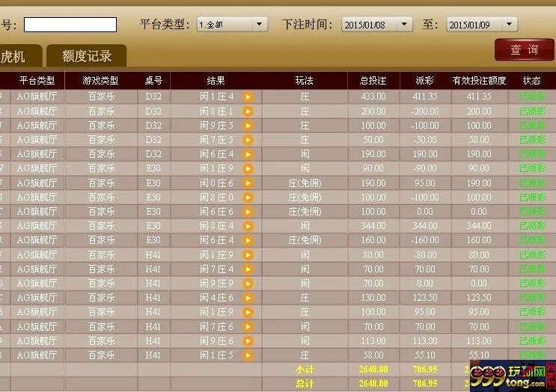556x392 pixels.
Task: Select the -160.00 payout cell
Action: click(425, 240)
